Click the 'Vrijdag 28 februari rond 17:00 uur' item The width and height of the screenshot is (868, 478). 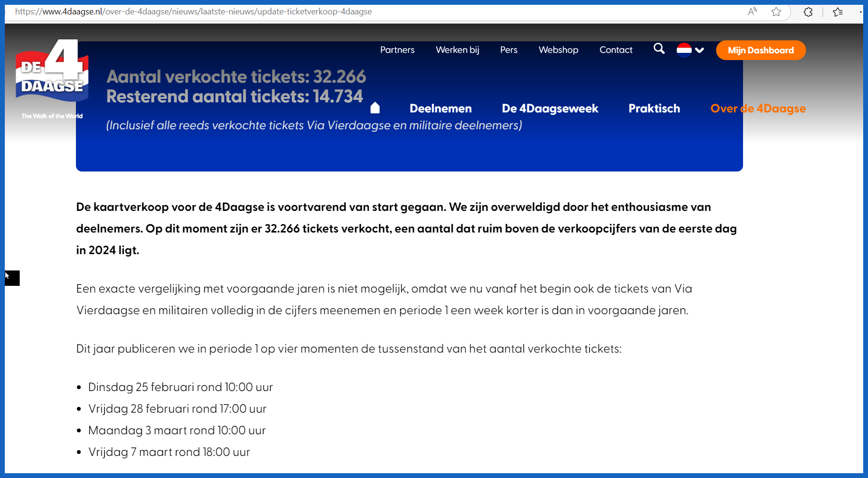(177, 409)
